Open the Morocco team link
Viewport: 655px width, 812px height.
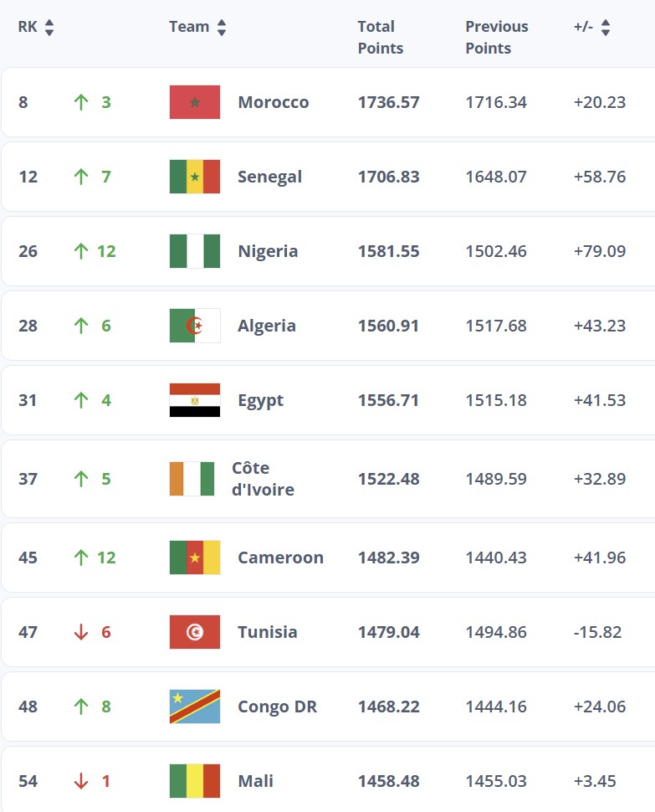[x=274, y=102]
